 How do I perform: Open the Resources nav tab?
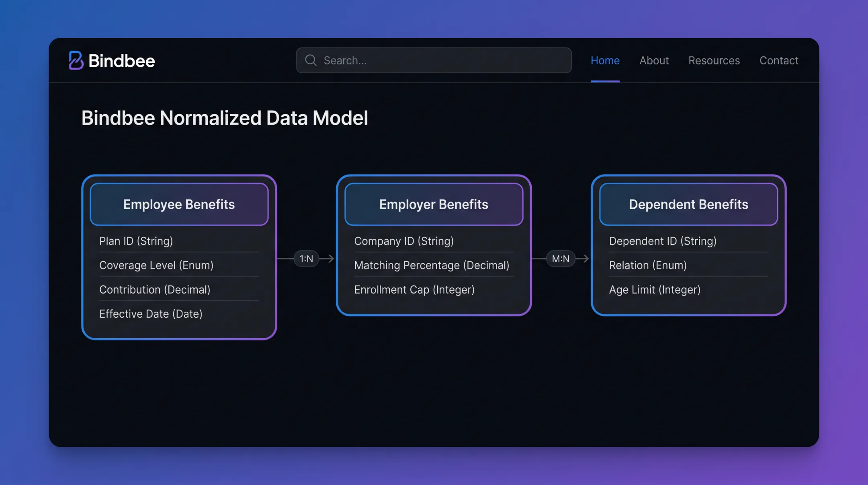[714, 60]
